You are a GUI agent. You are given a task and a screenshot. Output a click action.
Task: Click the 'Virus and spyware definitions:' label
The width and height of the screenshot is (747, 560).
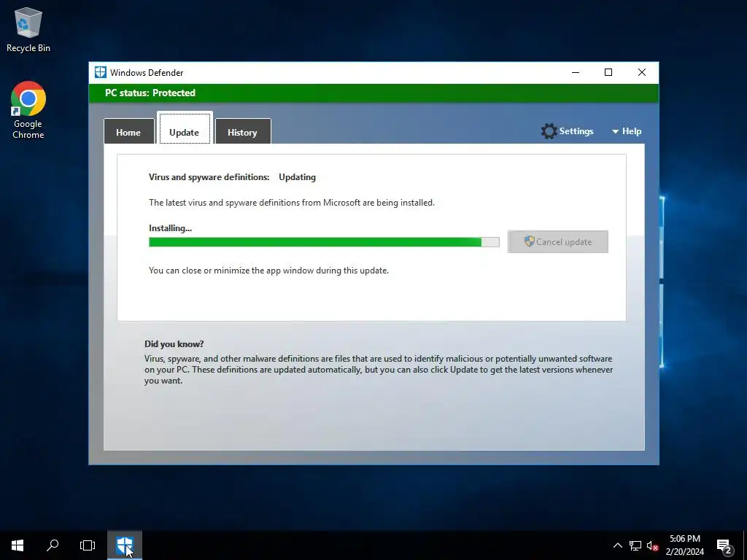(209, 177)
